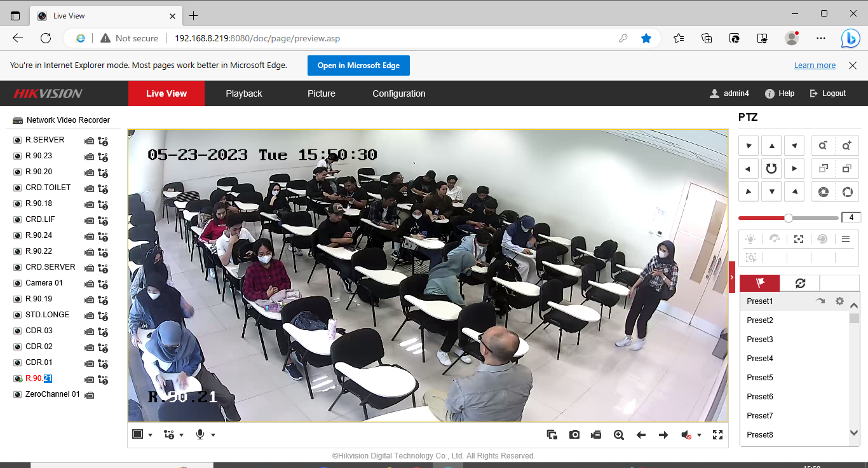Enter full screen view of the live video
The width and height of the screenshot is (868, 468).
[718, 435]
